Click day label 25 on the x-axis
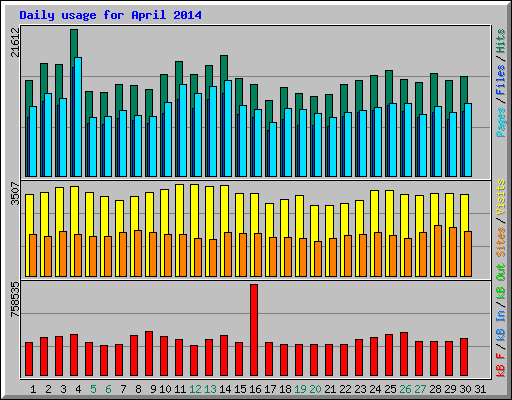This screenshot has height=400, width=512. [x=390, y=389]
